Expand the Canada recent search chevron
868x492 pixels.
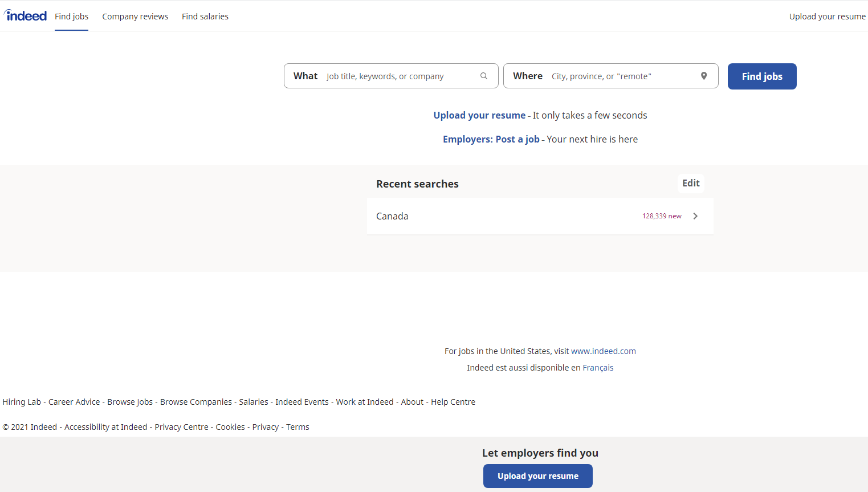tap(695, 216)
